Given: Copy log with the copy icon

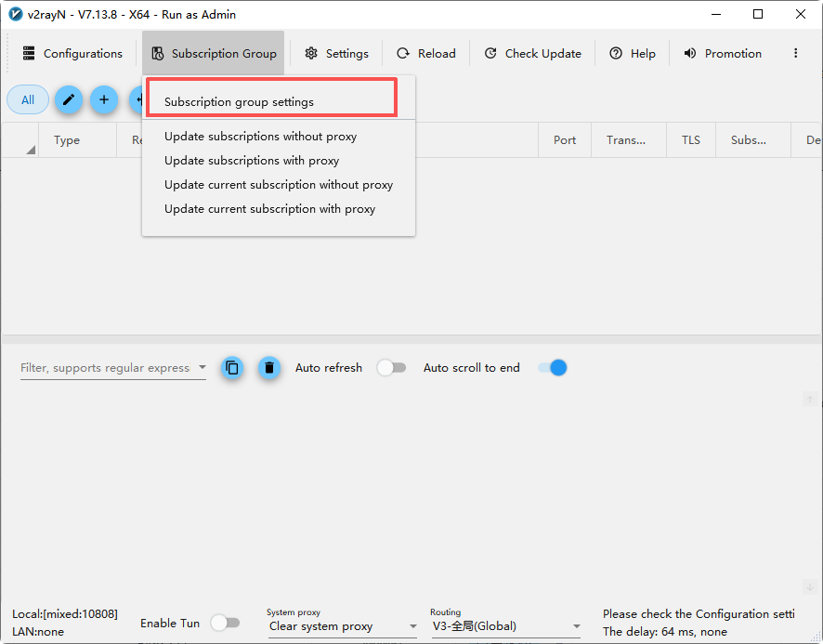Looking at the screenshot, I should coord(232,368).
